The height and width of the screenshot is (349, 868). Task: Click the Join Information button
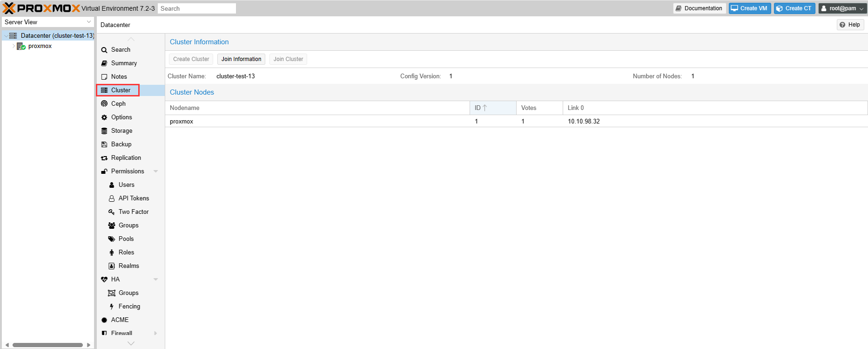tap(241, 59)
